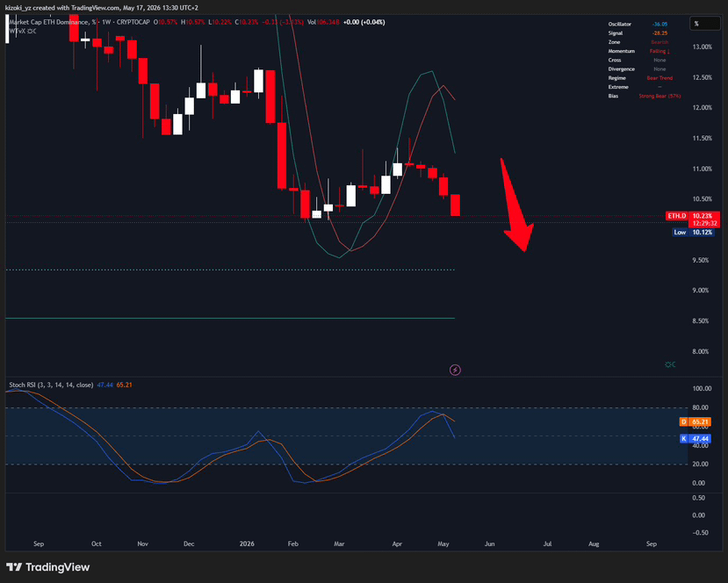Click the orange D 65.21 axis label
Image resolution: width=728 pixels, height=583 pixels.
(695, 422)
